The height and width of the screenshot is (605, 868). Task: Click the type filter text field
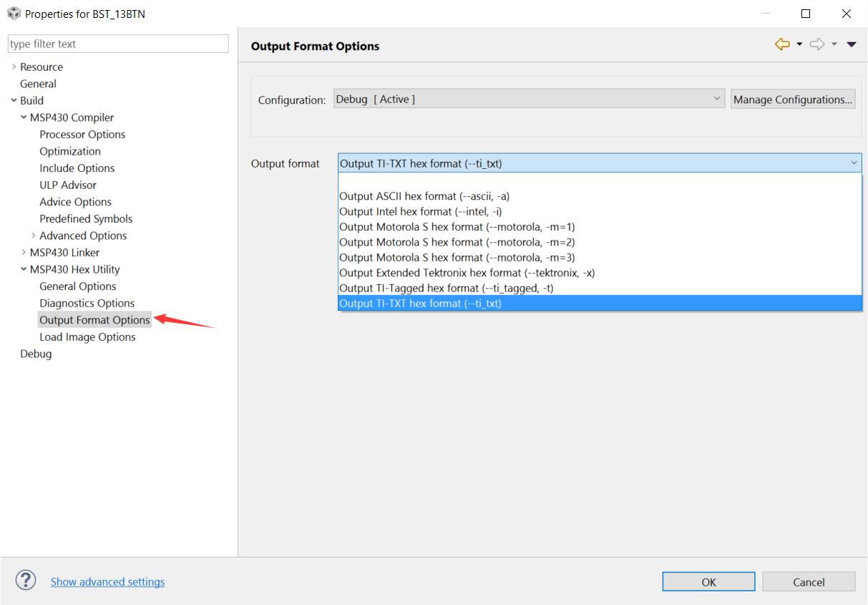pos(118,44)
